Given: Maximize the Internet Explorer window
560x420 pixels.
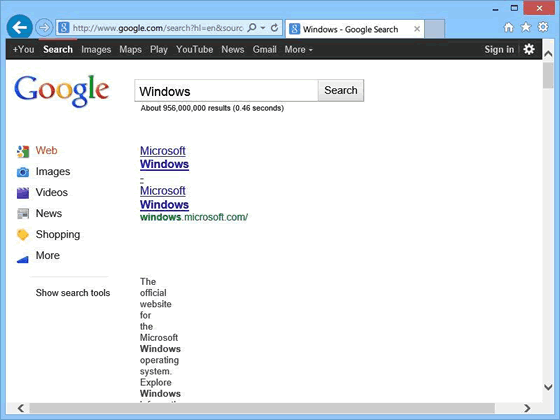Looking at the screenshot, I should click(514, 8).
